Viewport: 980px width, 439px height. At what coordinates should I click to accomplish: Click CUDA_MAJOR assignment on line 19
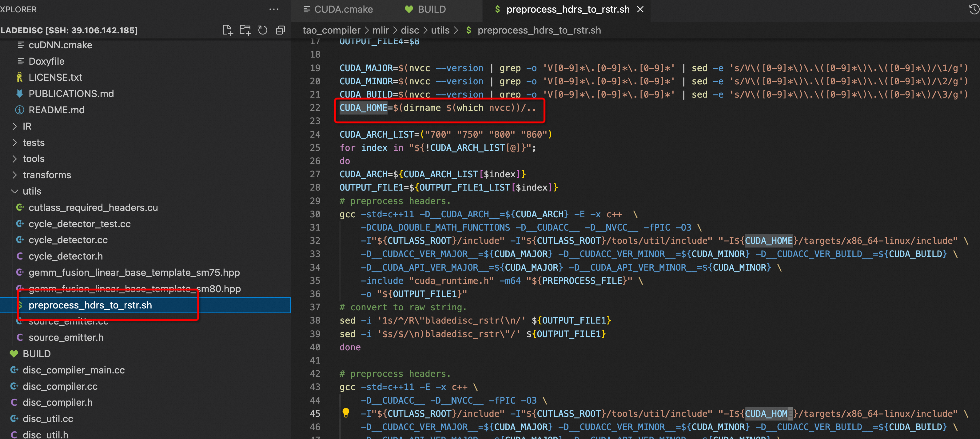(x=366, y=68)
